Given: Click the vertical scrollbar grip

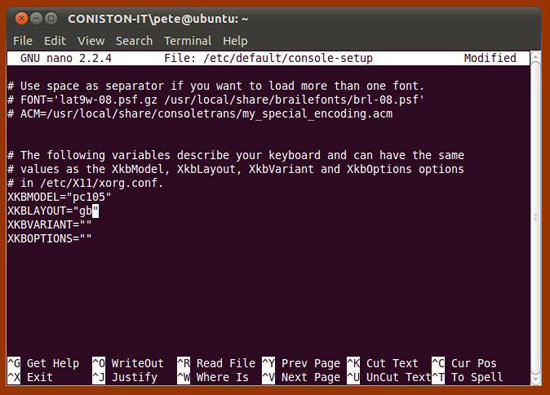Looking at the screenshot, I should click(x=536, y=217).
